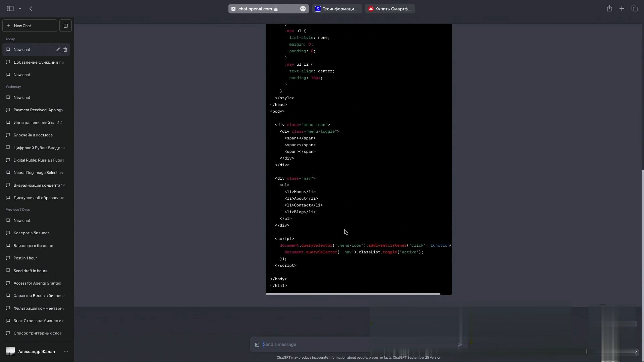Image resolution: width=644 pixels, height=362 pixels.
Task: Show tab overview icon
Action: [x=634, y=9]
